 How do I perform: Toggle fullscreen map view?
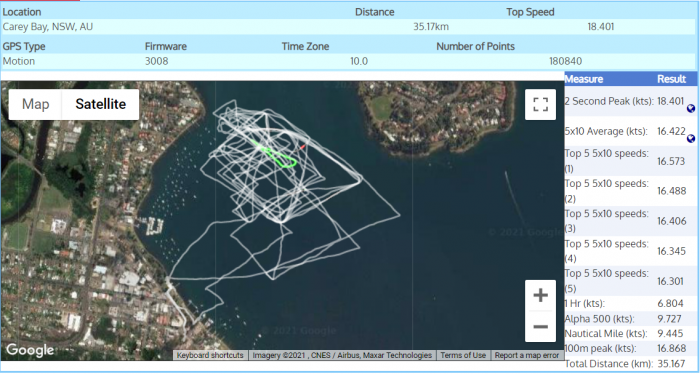[x=540, y=104]
